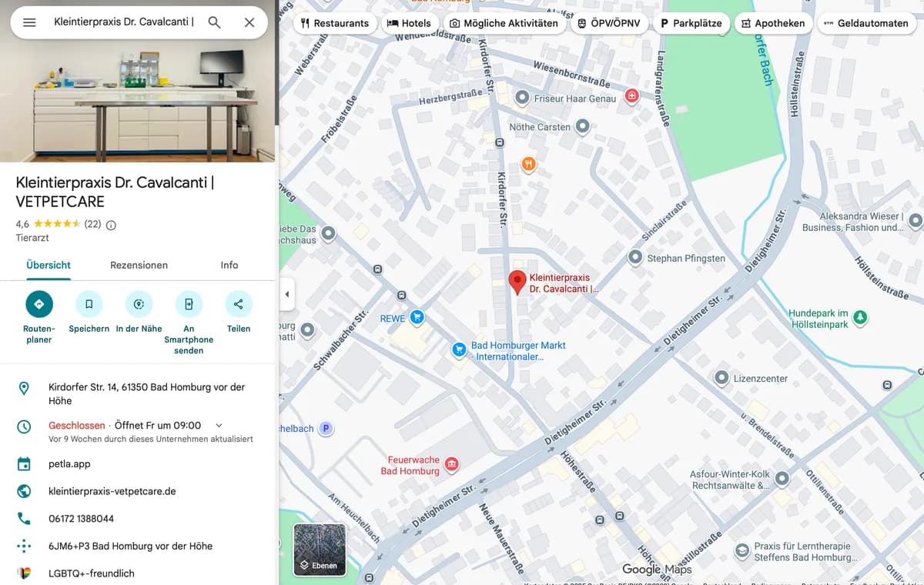924x585 pixels.
Task: Switch to the Rezensionen tab
Action: (139, 265)
